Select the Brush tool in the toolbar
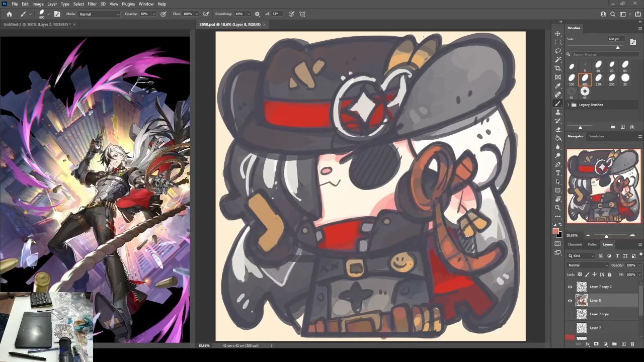Viewport: 644px width, 362px height. pos(558,103)
